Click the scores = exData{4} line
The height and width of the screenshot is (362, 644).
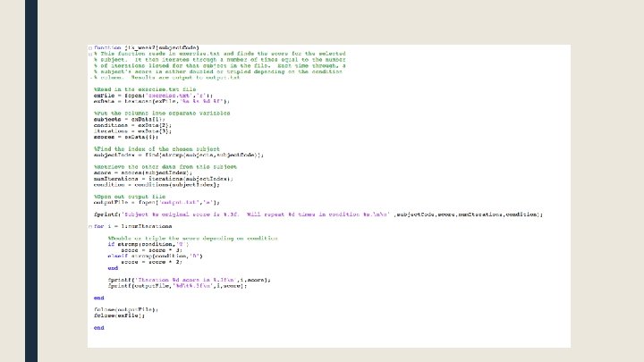tap(126, 137)
